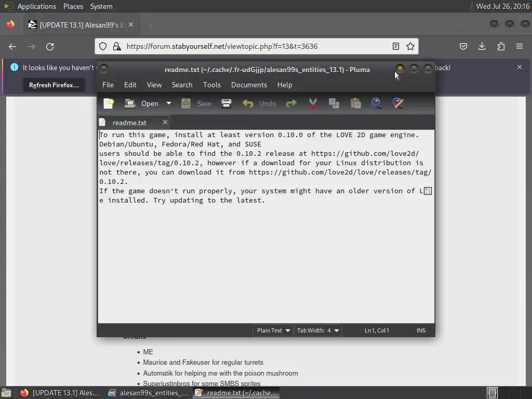Reload the Firefox page

click(x=50, y=46)
